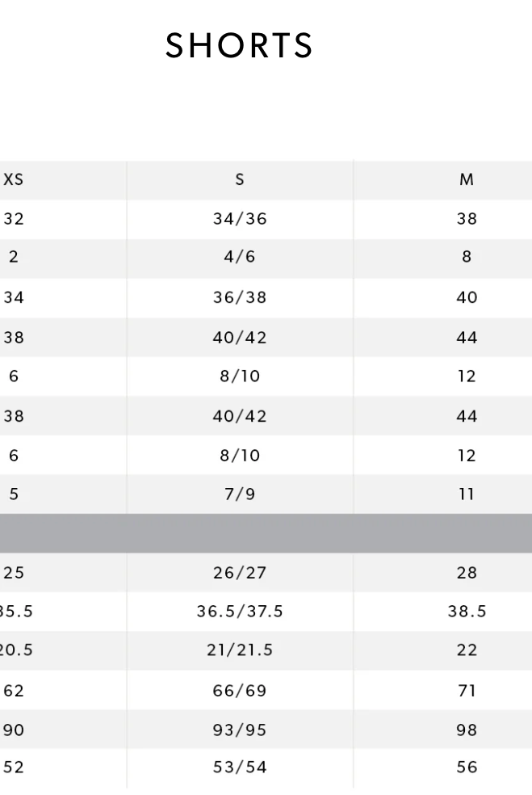532x795 pixels.
Task: Click the 36.5/37.5 measurement cell
Action: 240,612
